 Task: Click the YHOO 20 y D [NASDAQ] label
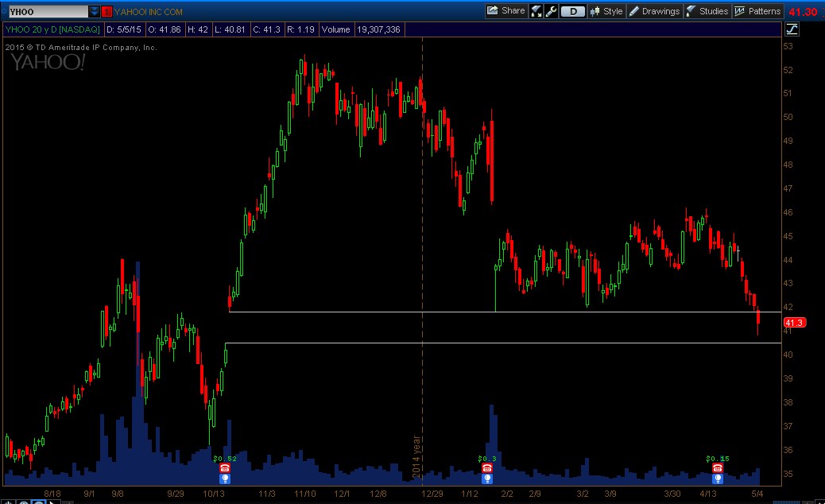pyautogui.click(x=52, y=29)
